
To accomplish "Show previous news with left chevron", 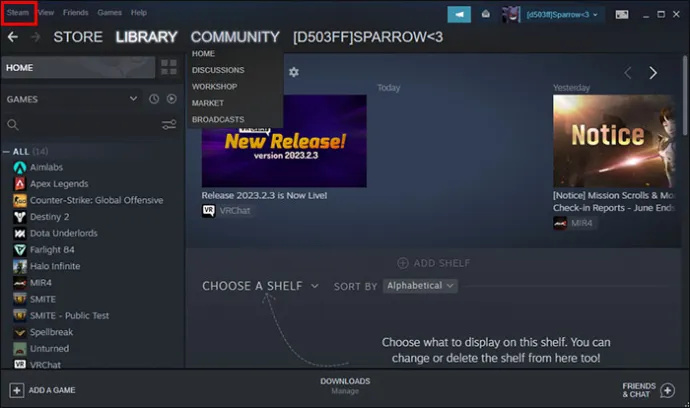I will [x=628, y=73].
